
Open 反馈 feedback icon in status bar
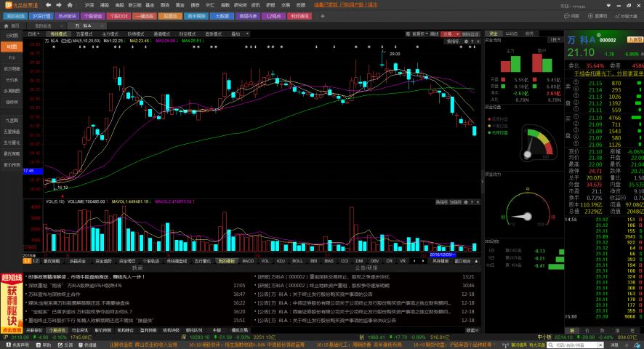(60, 345)
